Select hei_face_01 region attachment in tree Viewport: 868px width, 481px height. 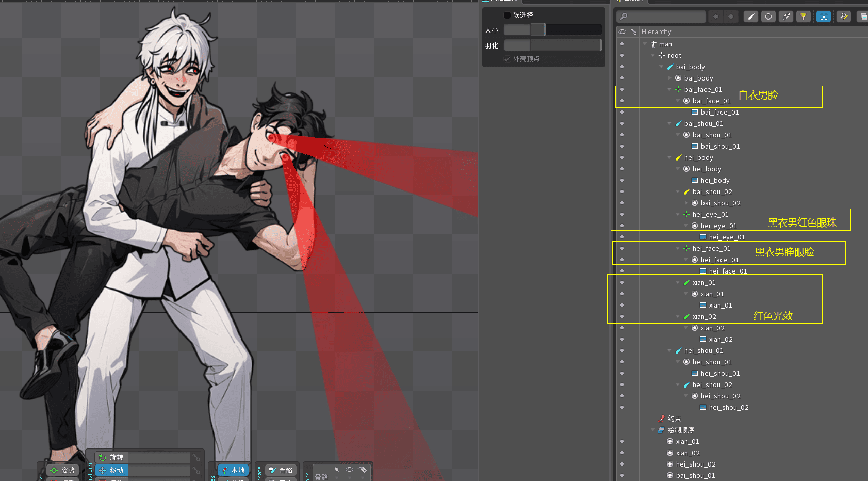[x=727, y=271]
